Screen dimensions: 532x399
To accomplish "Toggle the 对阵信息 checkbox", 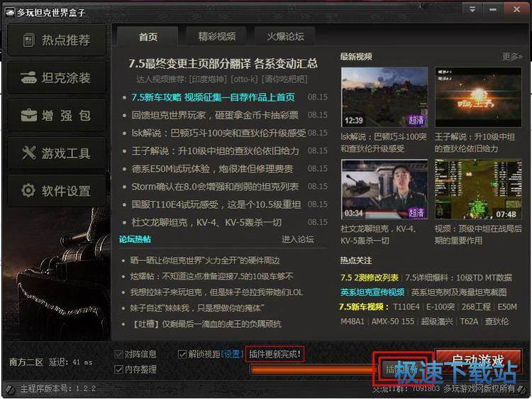I will [118, 354].
